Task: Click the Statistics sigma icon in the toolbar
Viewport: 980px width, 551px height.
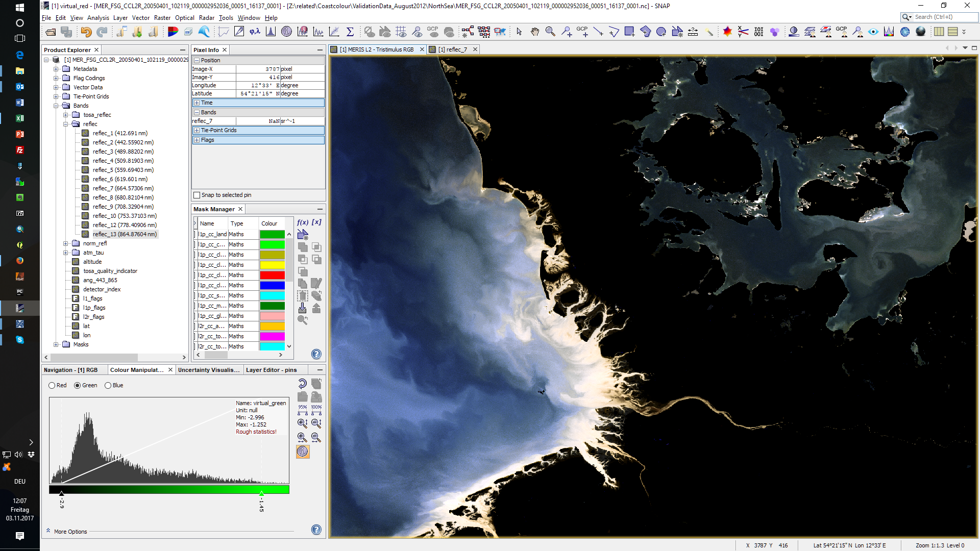Action: pos(350,32)
